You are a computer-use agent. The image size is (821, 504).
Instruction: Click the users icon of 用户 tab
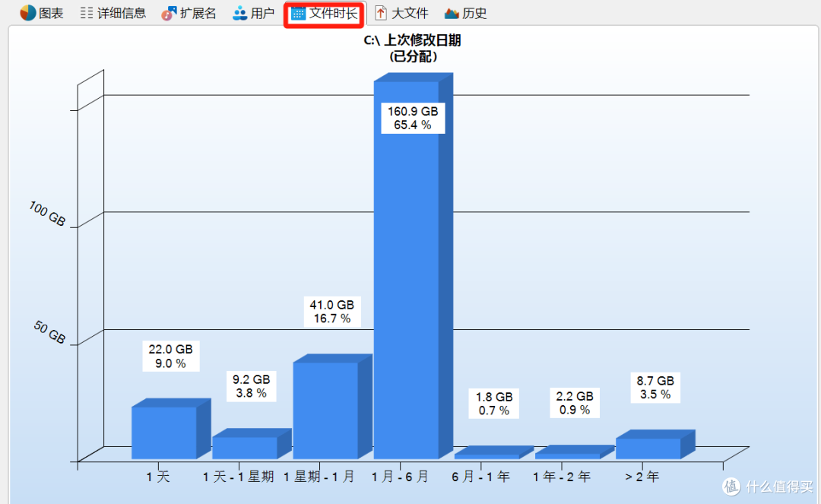pyautogui.click(x=239, y=13)
